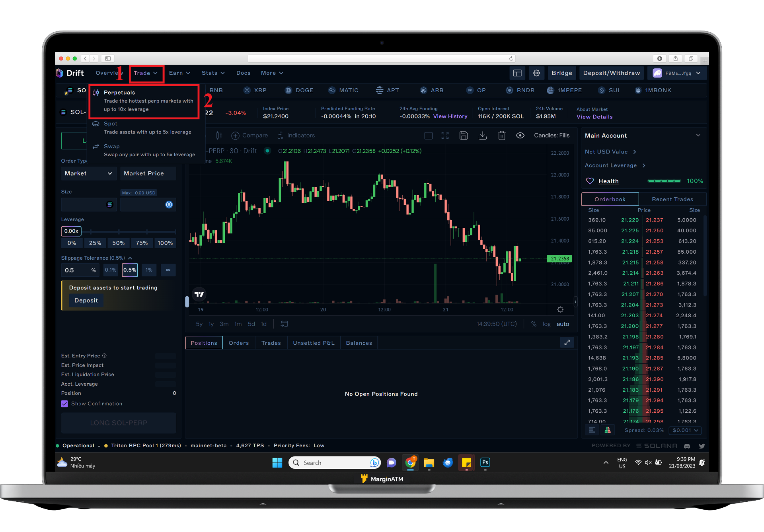Open the Earn dropdown menu

[x=179, y=73]
